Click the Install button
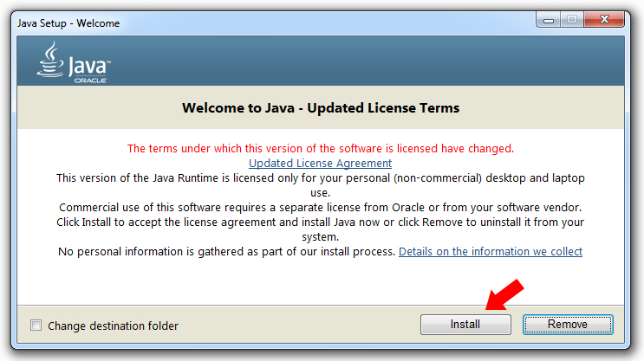The width and height of the screenshot is (644, 361). [465, 325]
